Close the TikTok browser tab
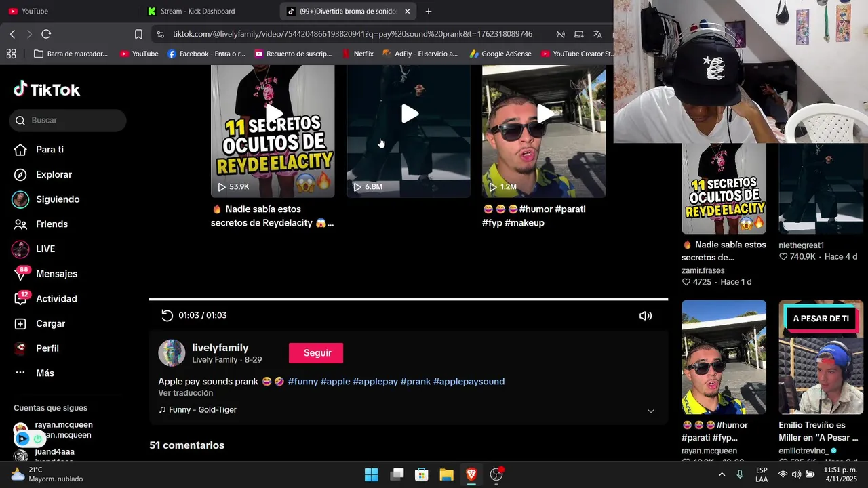Screen dimensions: 868x488 pos(407,12)
